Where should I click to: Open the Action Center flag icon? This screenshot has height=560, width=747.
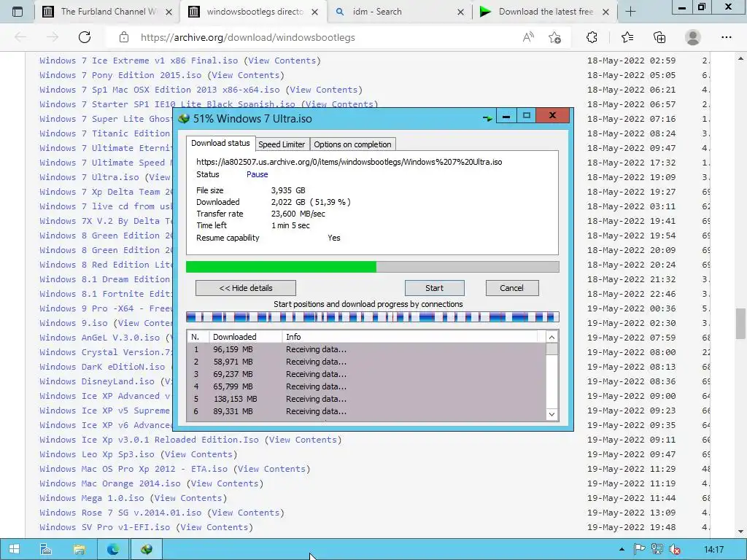click(x=639, y=550)
